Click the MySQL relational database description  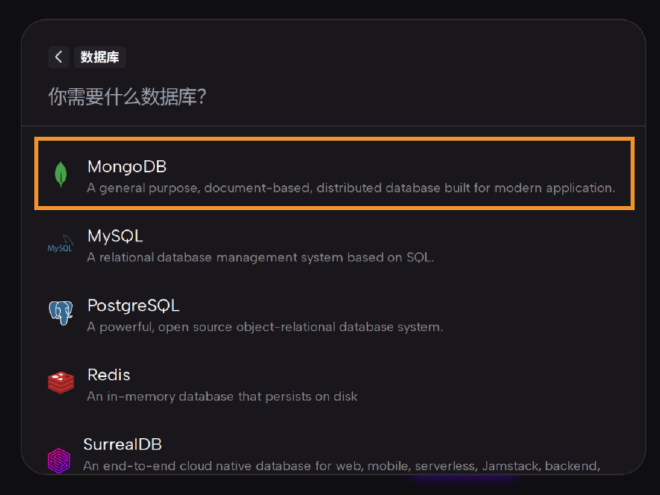coord(260,257)
